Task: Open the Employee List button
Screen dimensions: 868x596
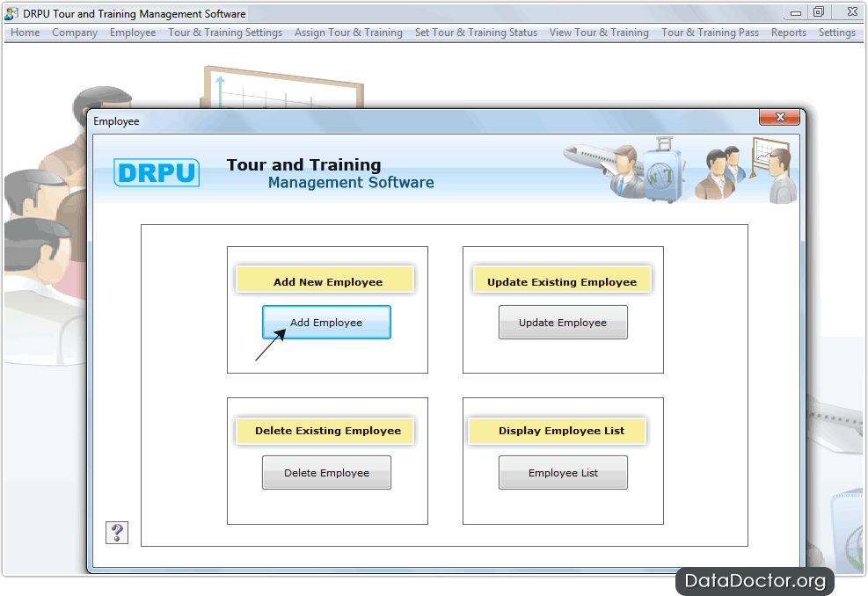Action: coord(563,473)
